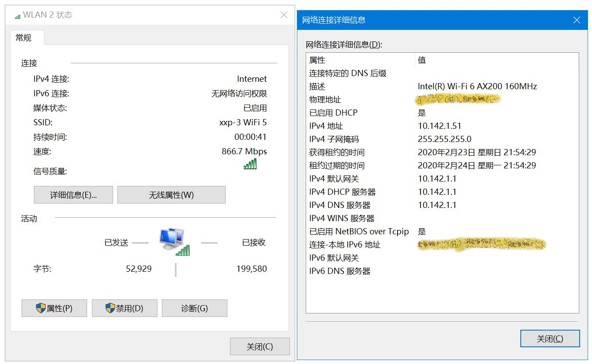Screen dimensions: 592x364
Task: Open 无线属性(W) settings
Action: [x=172, y=194]
